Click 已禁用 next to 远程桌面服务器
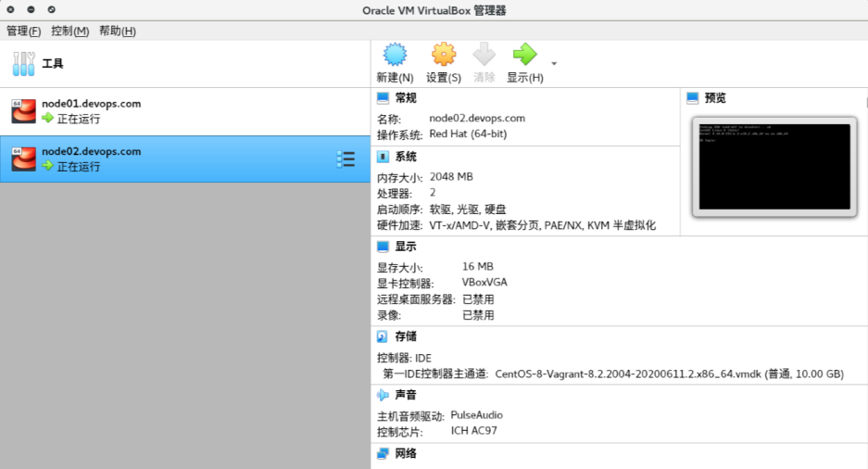Viewport: 868px width, 469px height. (x=478, y=299)
